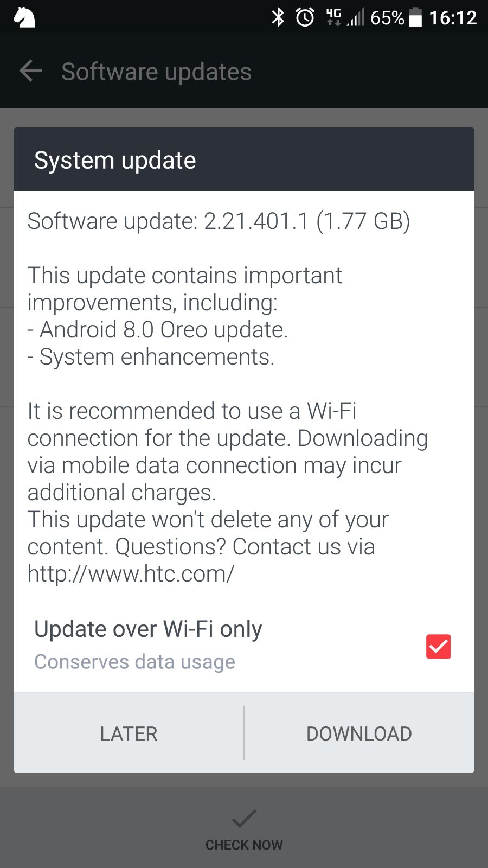488x868 pixels.
Task: Tap the software update version 2.21.401.1 text
Action: [x=256, y=221]
